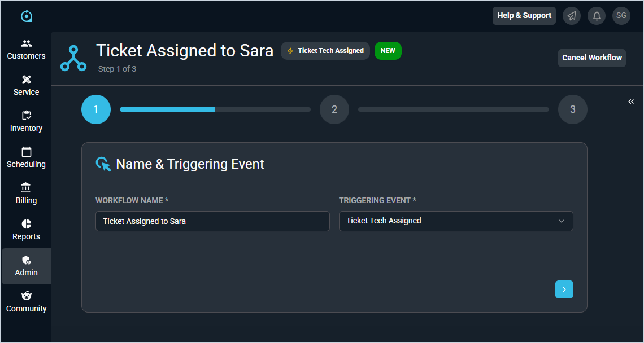Open the Community sidebar item
Screen dimensions: 644x343
[26, 302]
